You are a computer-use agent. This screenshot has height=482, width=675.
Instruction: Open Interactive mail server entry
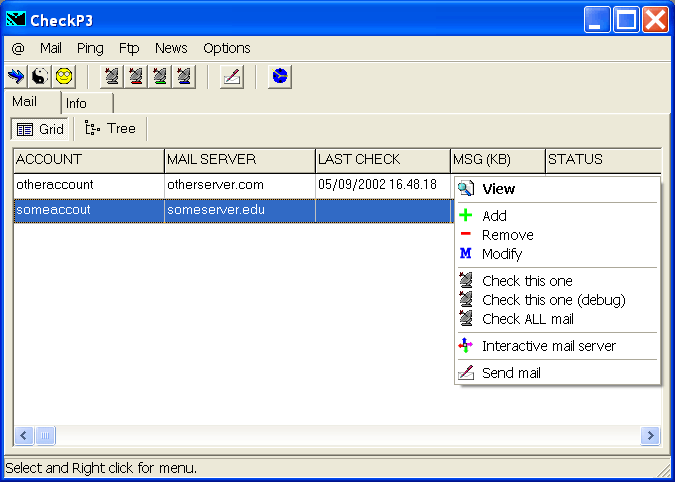[557, 346]
